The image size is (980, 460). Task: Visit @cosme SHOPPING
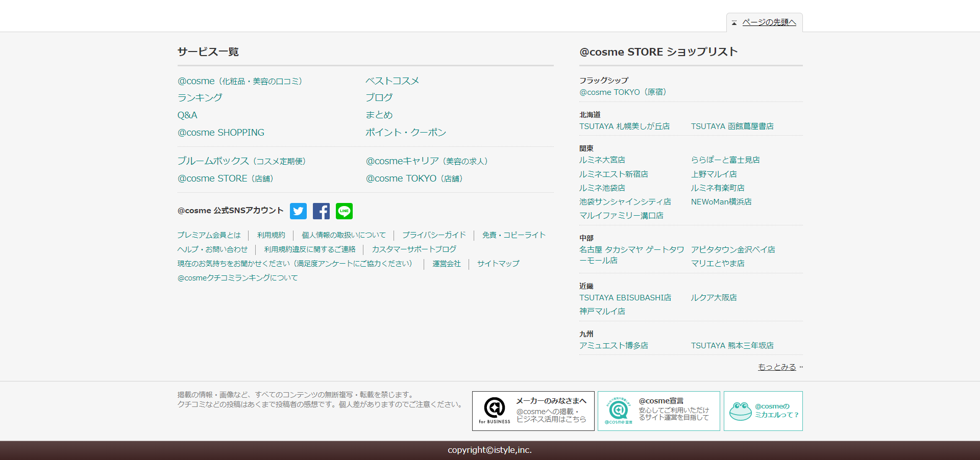coord(221,133)
